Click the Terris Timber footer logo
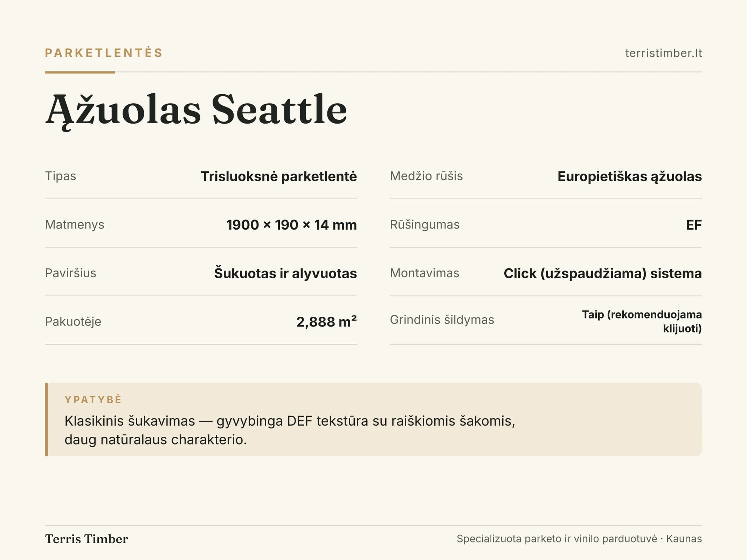Image resolution: width=747 pixels, height=560 pixels. pos(87,539)
